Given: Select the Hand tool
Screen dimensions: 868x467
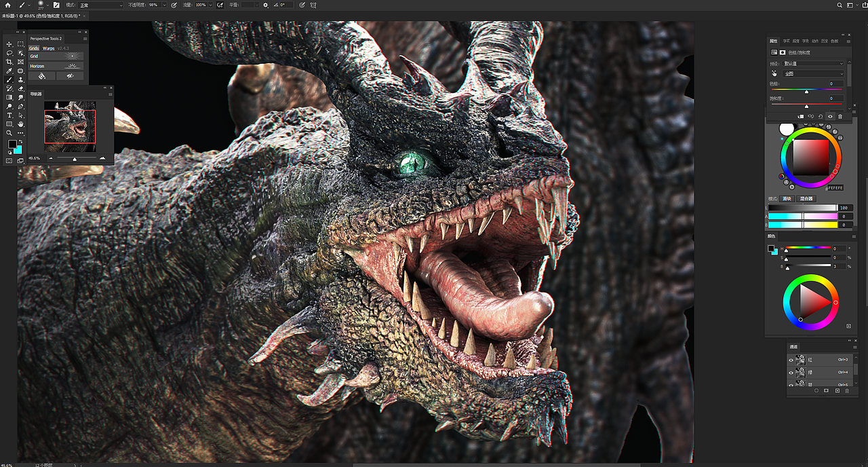Looking at the screenshot, I should (20, 124).
